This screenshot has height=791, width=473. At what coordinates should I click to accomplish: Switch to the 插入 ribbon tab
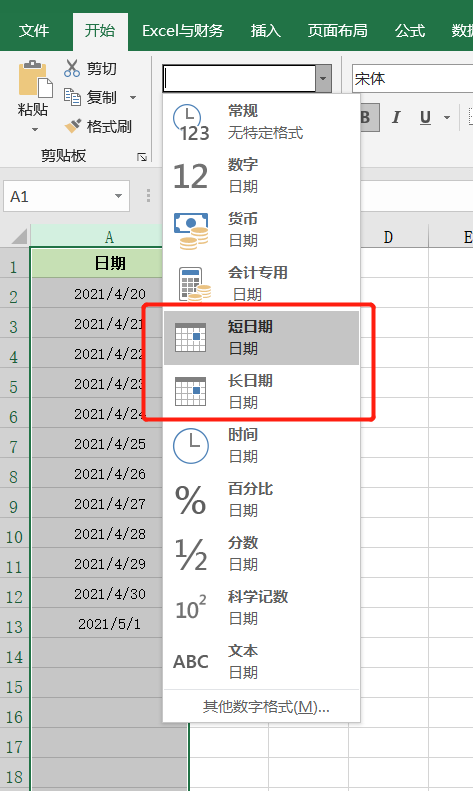point(266,31)
